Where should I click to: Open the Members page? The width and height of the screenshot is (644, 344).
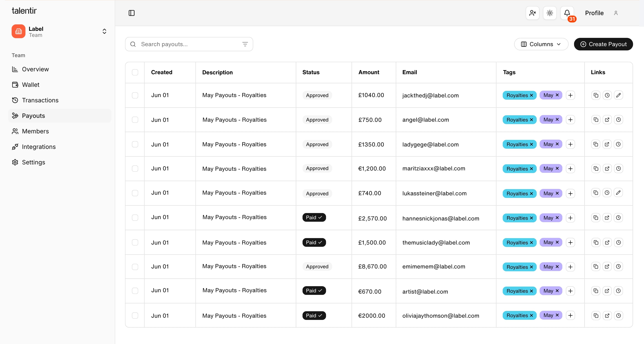(59, 131)
